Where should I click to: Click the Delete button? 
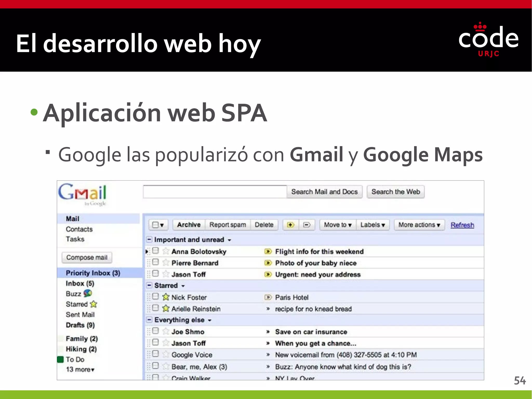coord(264,225)
